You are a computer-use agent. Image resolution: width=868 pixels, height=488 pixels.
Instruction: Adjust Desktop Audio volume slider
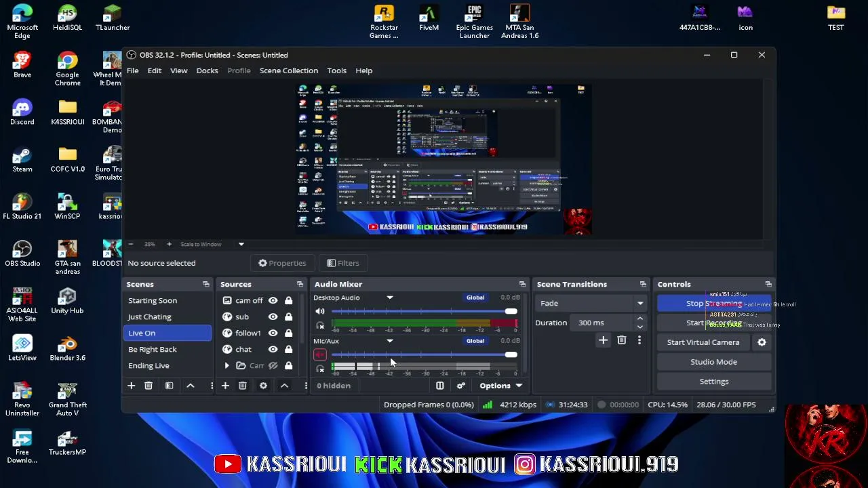pos(424,311)
